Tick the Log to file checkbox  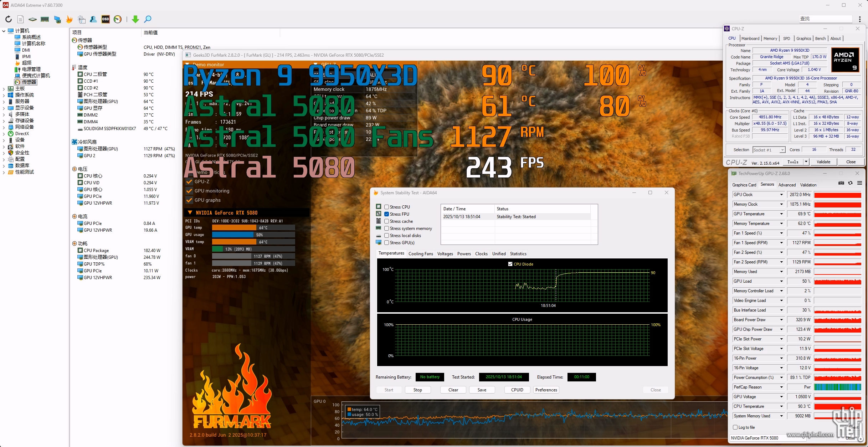click(x=735, y=427)
